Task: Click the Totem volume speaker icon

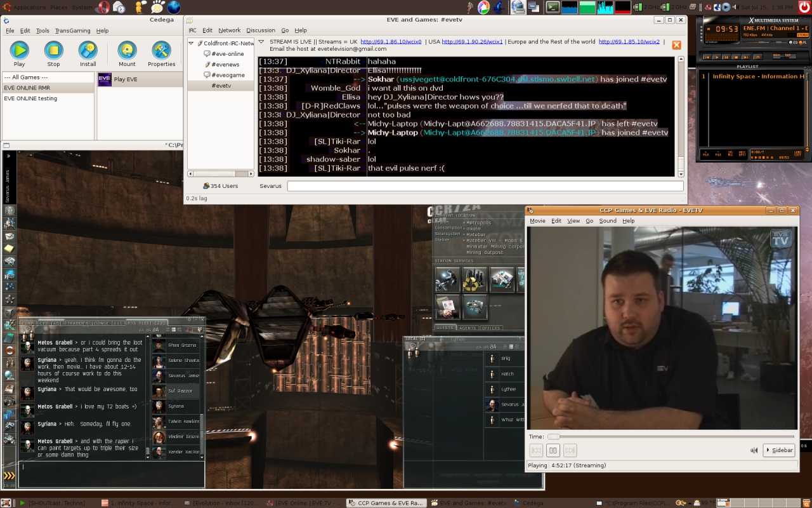Action: 754,450
